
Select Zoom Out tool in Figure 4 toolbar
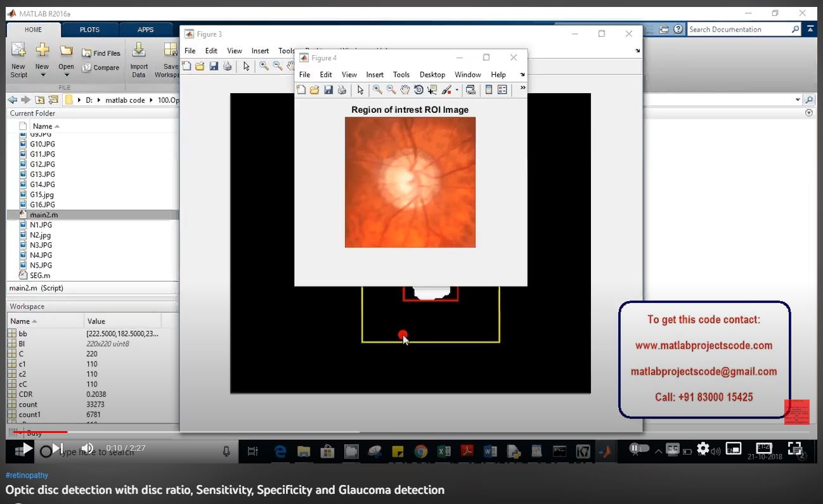(x=391, y=90)
